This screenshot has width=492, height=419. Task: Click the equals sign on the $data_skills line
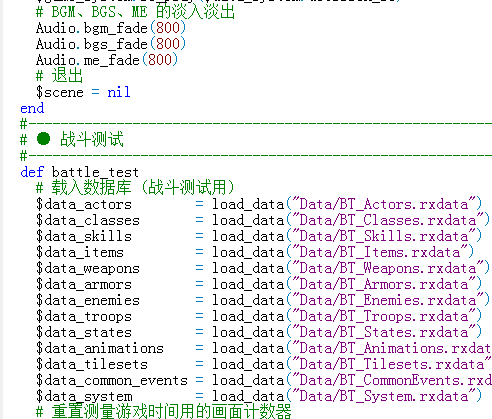[x=199, y=236]
